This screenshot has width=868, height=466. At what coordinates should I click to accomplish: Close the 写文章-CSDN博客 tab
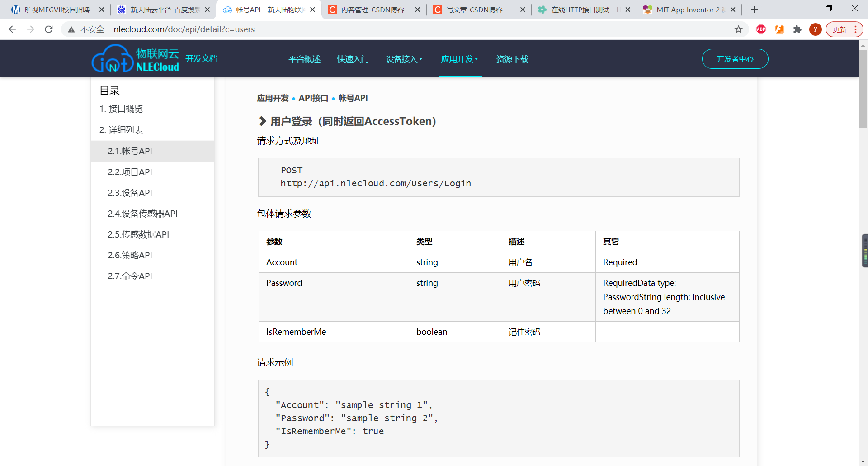(x=523, y=10)
